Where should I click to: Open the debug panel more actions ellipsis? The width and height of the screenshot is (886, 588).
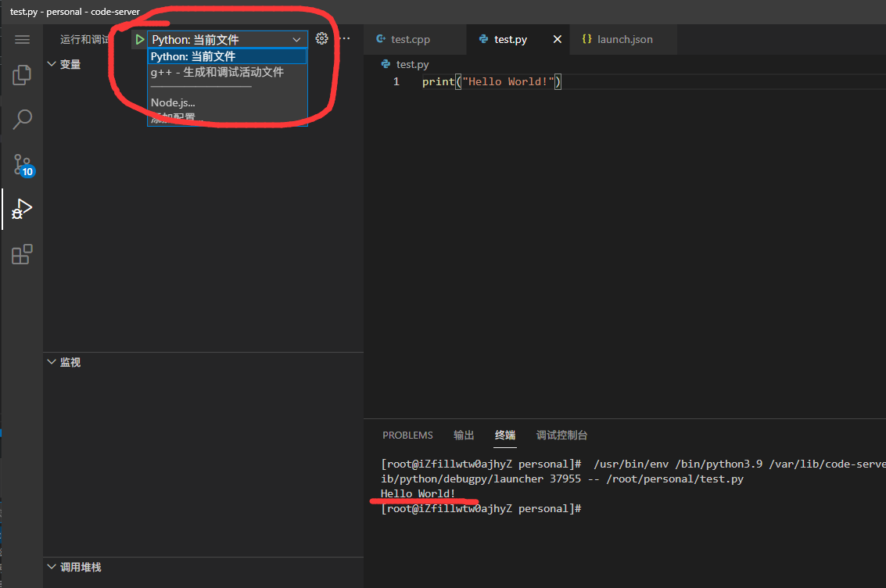point(344,38)
